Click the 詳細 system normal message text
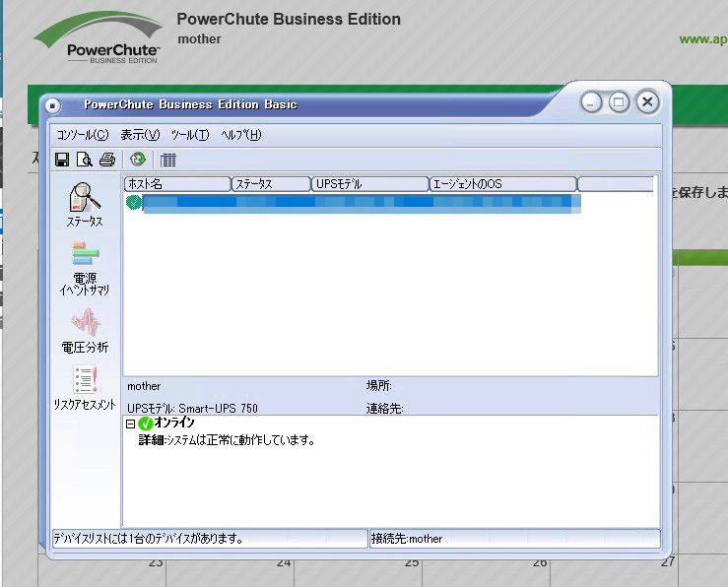This screenshot has height=587, width=728. [227, 440]
